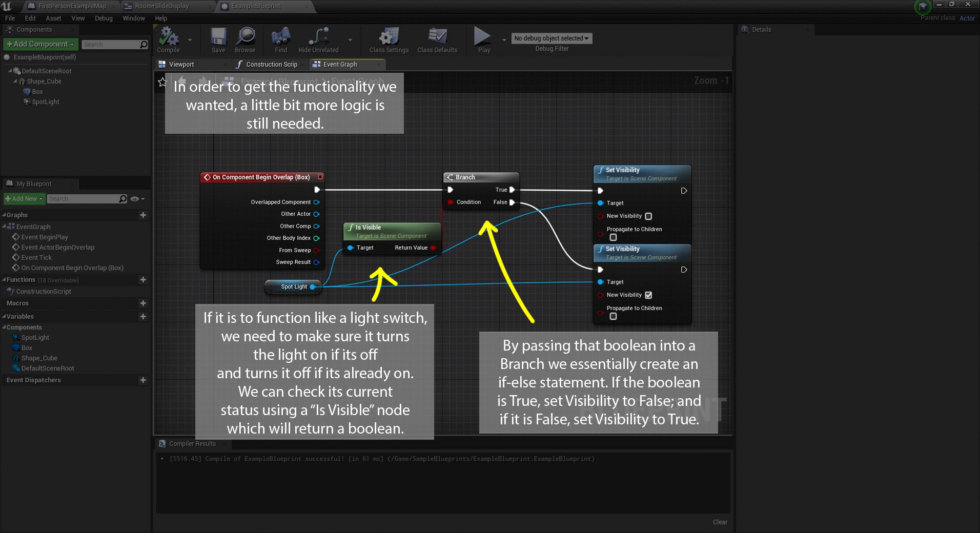Screen dimensions: 980x533
Task: Select the Spot Light variable node
Action: (x=294, y=286)
